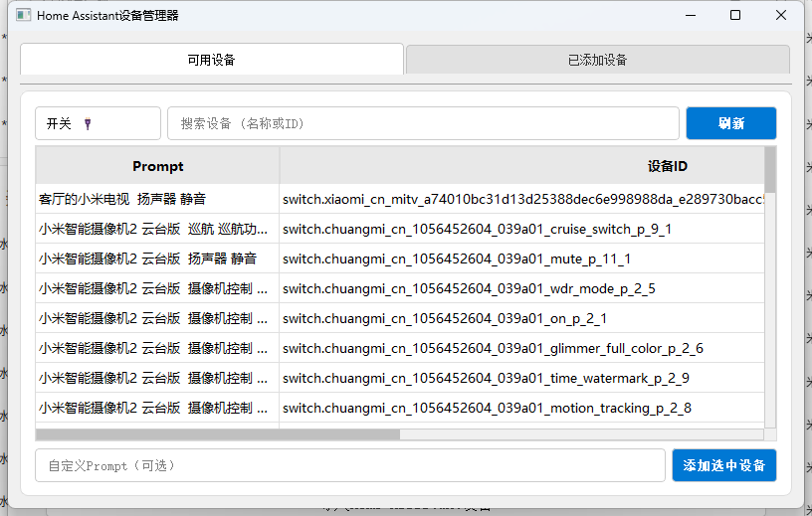This screenshot has width=812, height=516.
Task: Select the cruise_switch_p_9_1 device row
Action: click(x=477, y=230)
